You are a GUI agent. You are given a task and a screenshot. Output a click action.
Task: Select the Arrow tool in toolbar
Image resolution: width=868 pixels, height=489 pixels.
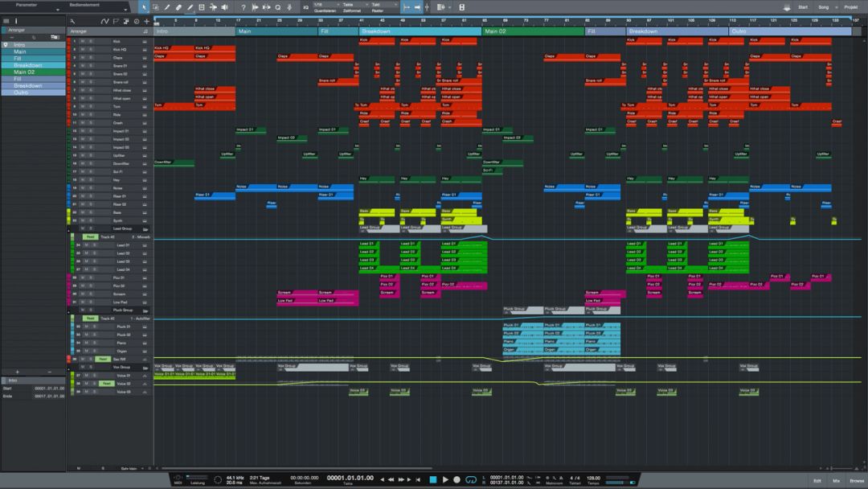click(x=144, y=7)
